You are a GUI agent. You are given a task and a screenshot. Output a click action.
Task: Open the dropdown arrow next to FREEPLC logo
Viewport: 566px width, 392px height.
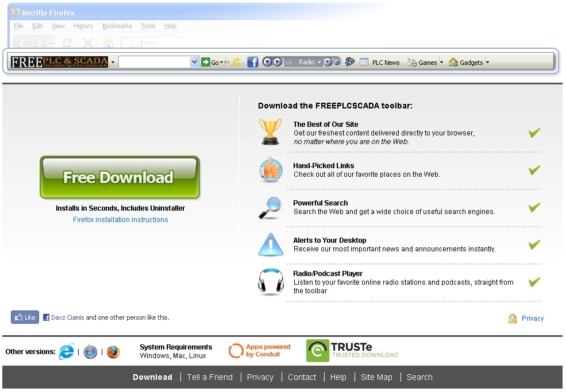[x=113, y=63]
